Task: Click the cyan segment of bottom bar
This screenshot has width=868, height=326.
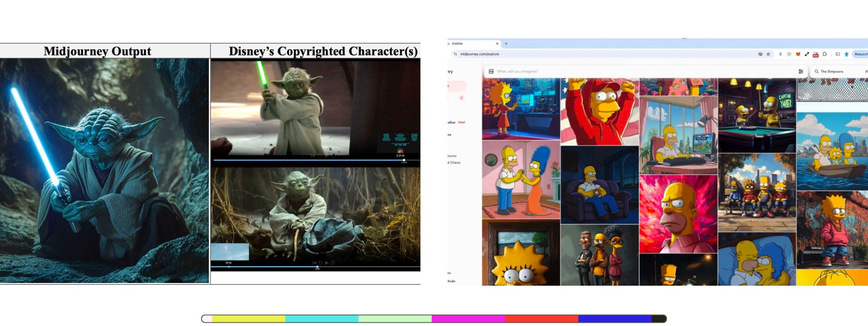Action: coord(322,319)
